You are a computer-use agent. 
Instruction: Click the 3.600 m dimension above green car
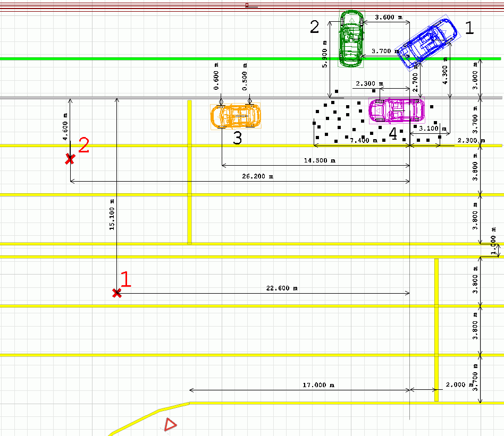[x=384, y=17]
